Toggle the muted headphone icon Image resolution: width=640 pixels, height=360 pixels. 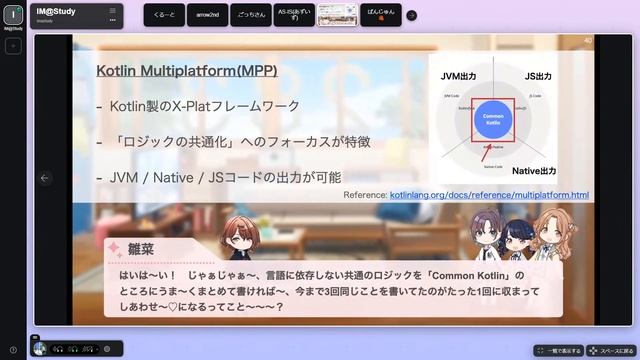[87, 349]
